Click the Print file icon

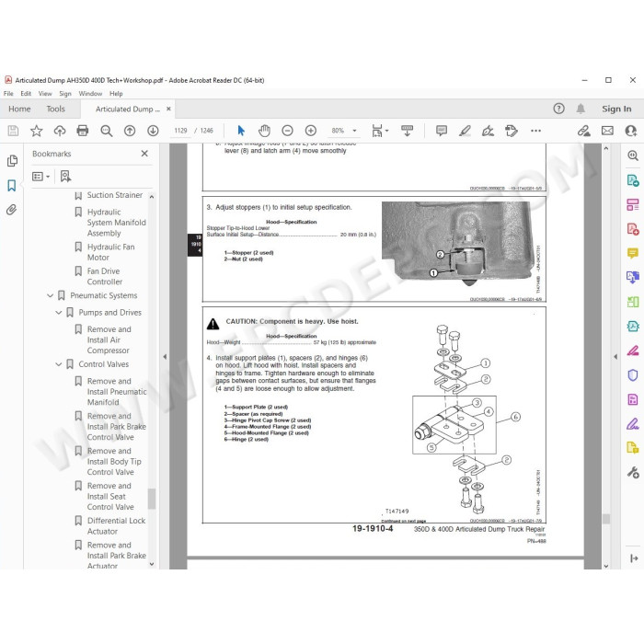pyautogui.click(x=83, y=131)
